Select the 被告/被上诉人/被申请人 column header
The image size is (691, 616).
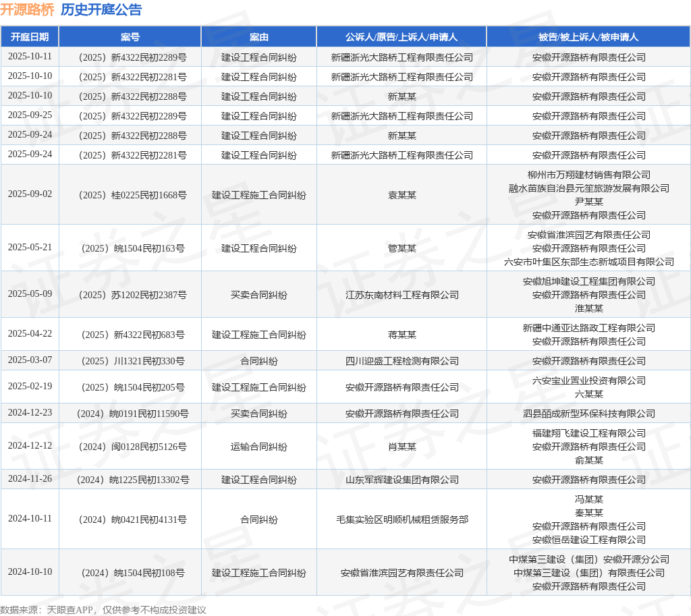pos(588,37)
